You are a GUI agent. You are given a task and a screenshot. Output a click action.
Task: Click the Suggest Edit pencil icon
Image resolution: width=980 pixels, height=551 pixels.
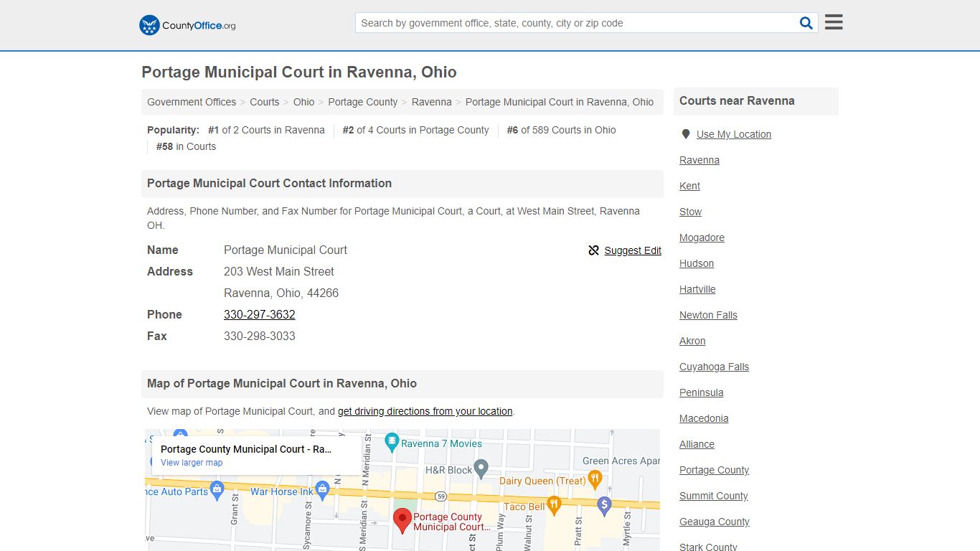(593, 250)
